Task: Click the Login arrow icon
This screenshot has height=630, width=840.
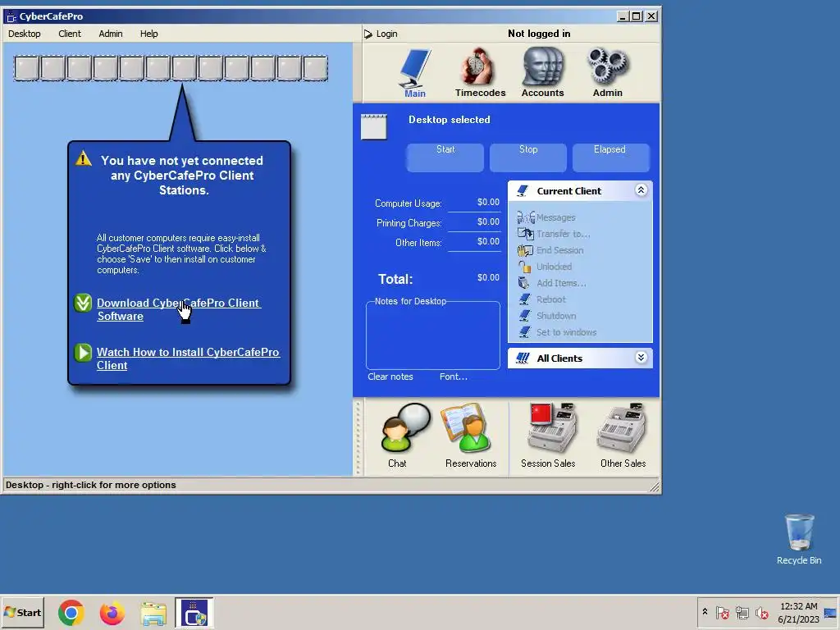Action: point(368,34)
